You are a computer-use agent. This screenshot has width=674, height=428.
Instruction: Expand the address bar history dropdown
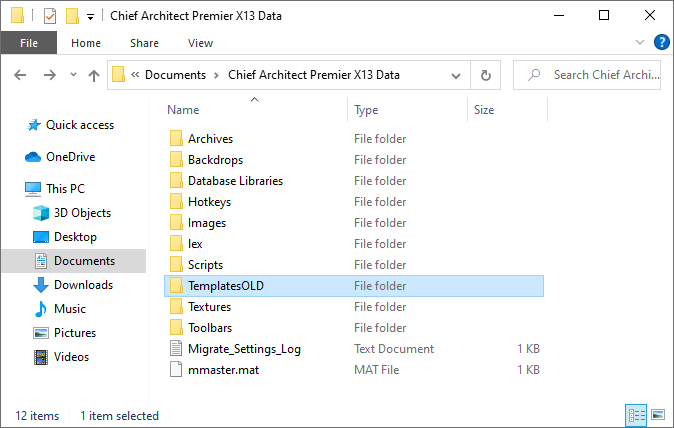pyautogui.click(x=456, y=76)
